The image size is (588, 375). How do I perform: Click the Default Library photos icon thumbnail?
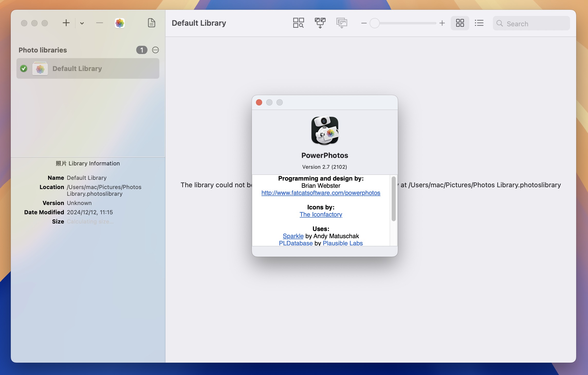coord(40,68)
